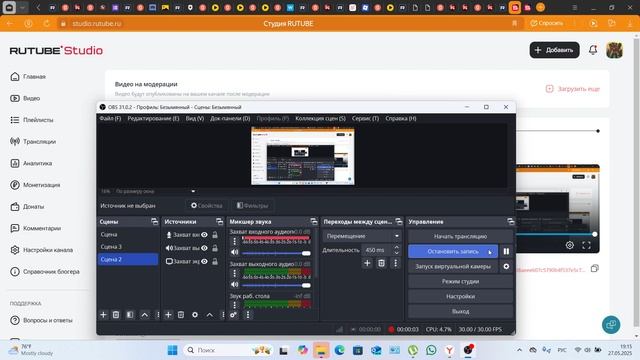
Task: Open Аналитика in RUTUBE sidebar
Action: [x=31, y=163]
